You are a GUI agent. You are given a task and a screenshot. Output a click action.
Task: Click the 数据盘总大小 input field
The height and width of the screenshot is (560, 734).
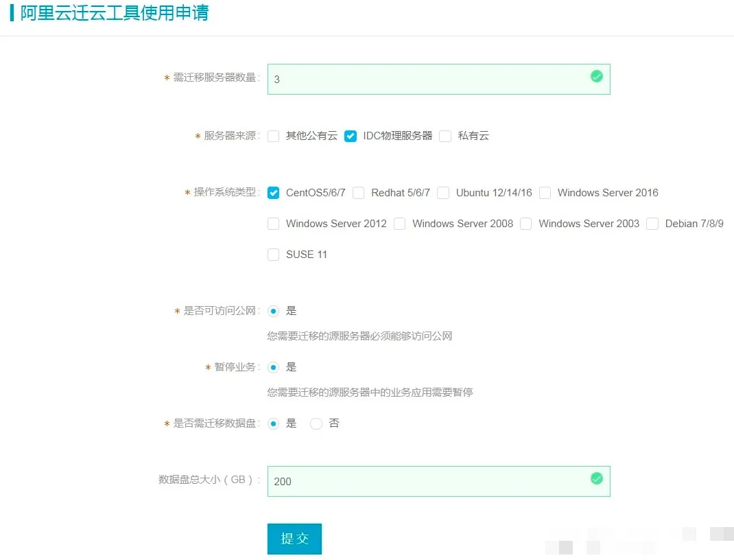425,481
